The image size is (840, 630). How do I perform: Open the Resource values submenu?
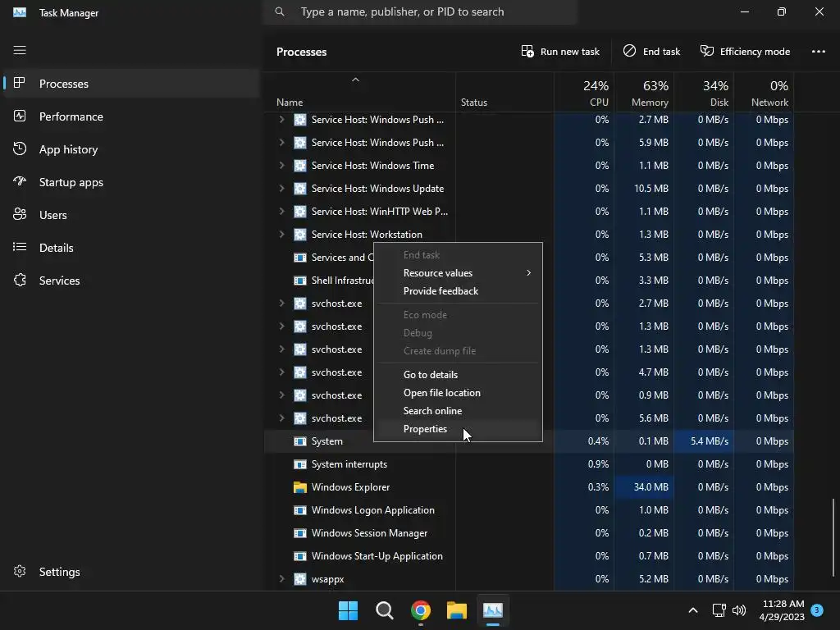click(458, 272)
